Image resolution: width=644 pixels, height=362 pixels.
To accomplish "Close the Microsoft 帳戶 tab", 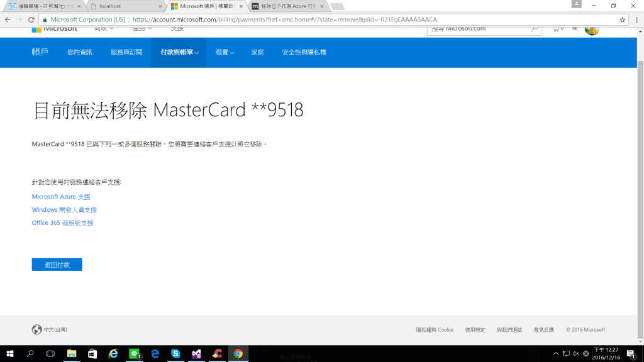I will click(x=241, y=6).
